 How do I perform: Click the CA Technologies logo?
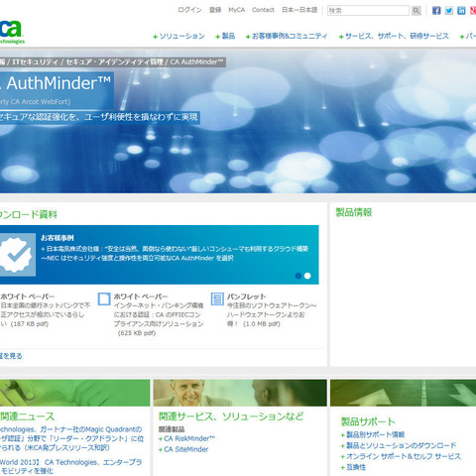pos(12,32)
